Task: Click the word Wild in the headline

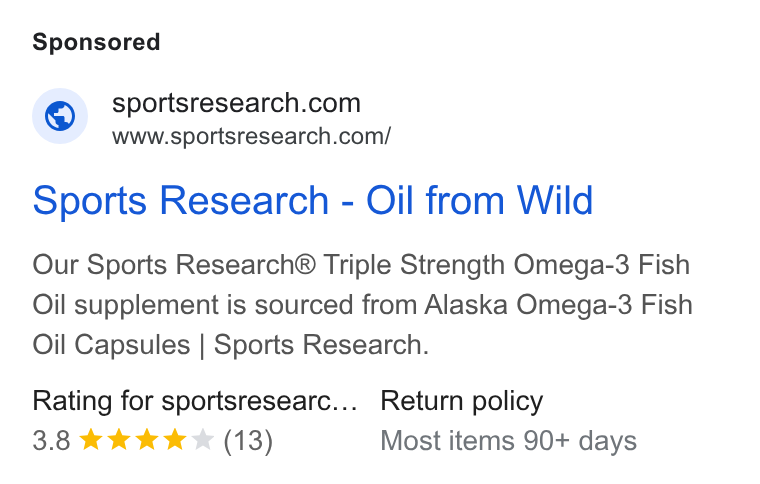Action: coord(555,200)
